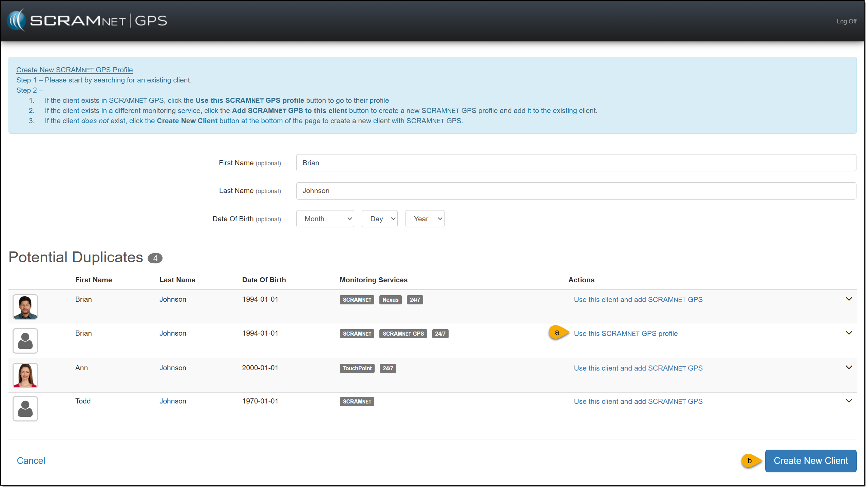Screen dimensions: 868x489
Task: Click Brian Johnson's profile photo thumbnail
Action: tap(25, 307)
